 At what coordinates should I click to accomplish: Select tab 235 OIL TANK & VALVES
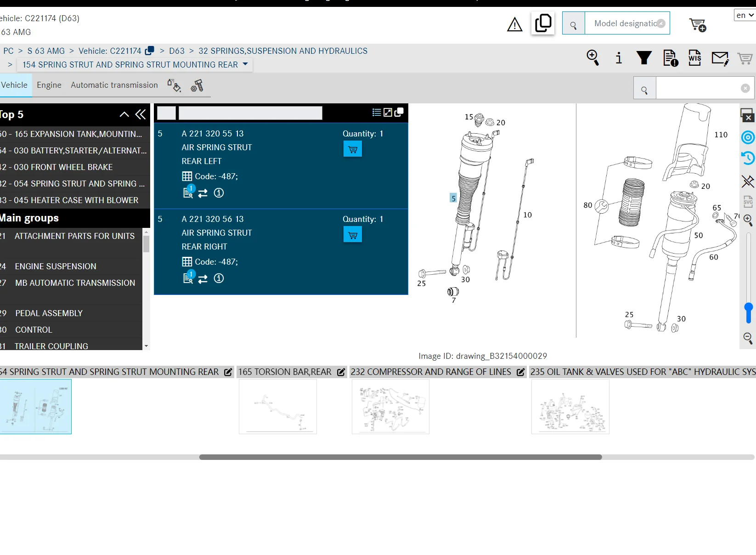pyautogui.click(x=643, y=372)
